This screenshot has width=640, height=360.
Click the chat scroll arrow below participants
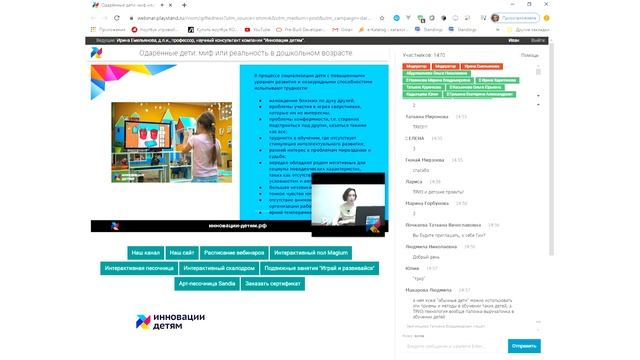(x=538, y=105)
